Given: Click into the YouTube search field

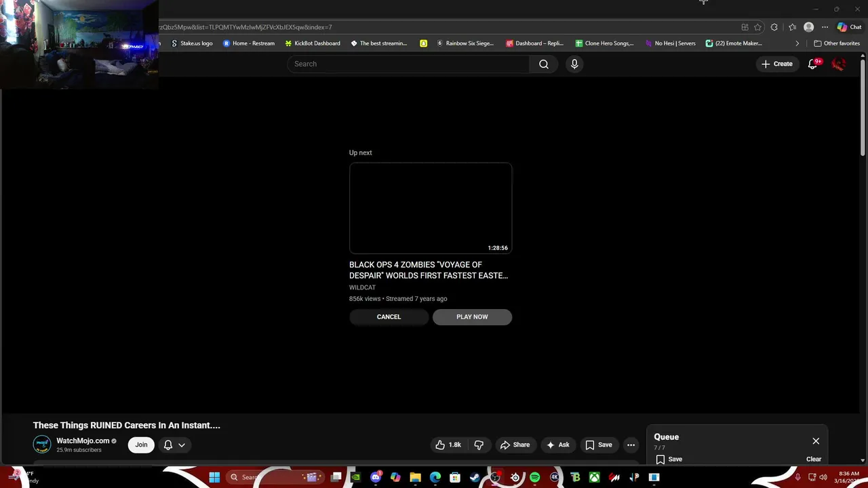Looking at the screenshot, I should pos(408,64).
